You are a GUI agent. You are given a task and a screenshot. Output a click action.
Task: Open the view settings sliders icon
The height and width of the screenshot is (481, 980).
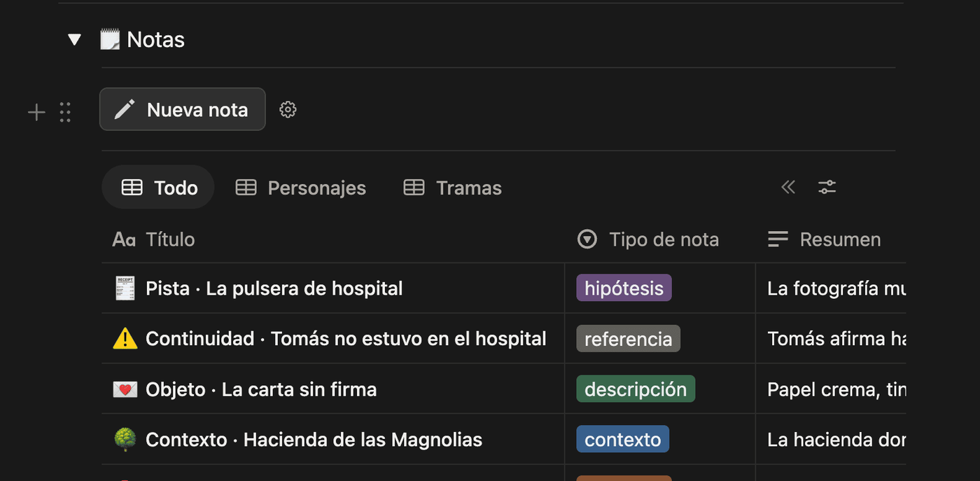point(827,187)
